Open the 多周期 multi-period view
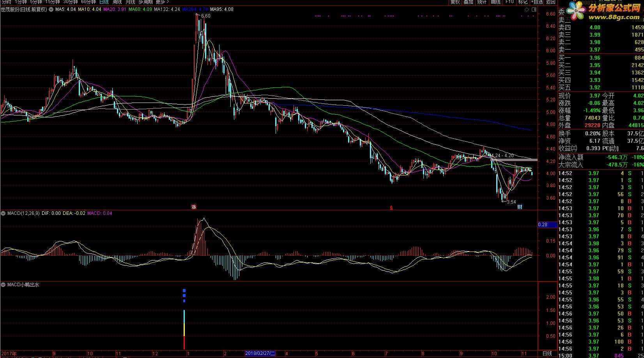The width and height of the screenshot is (644, 358). 145,2
